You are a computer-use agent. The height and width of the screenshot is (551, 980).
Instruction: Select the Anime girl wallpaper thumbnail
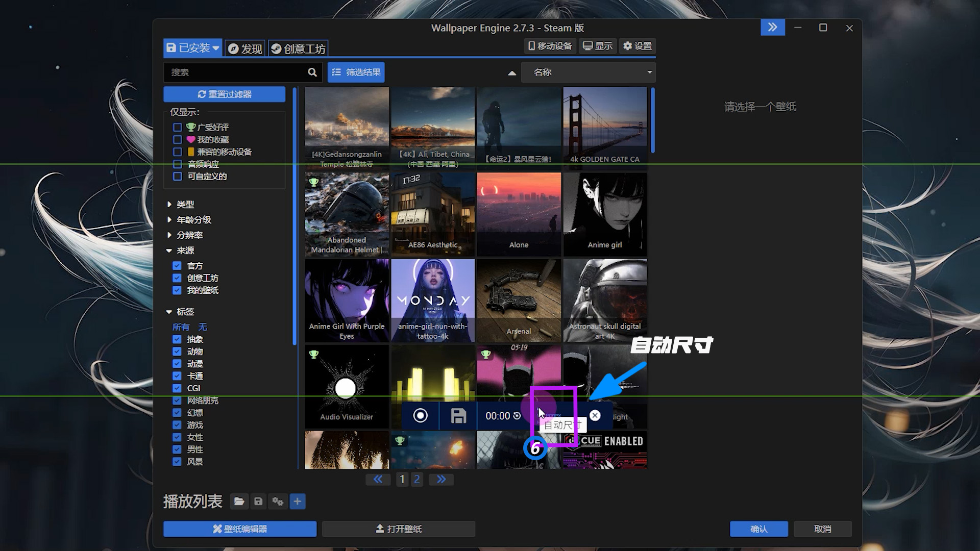605,214
